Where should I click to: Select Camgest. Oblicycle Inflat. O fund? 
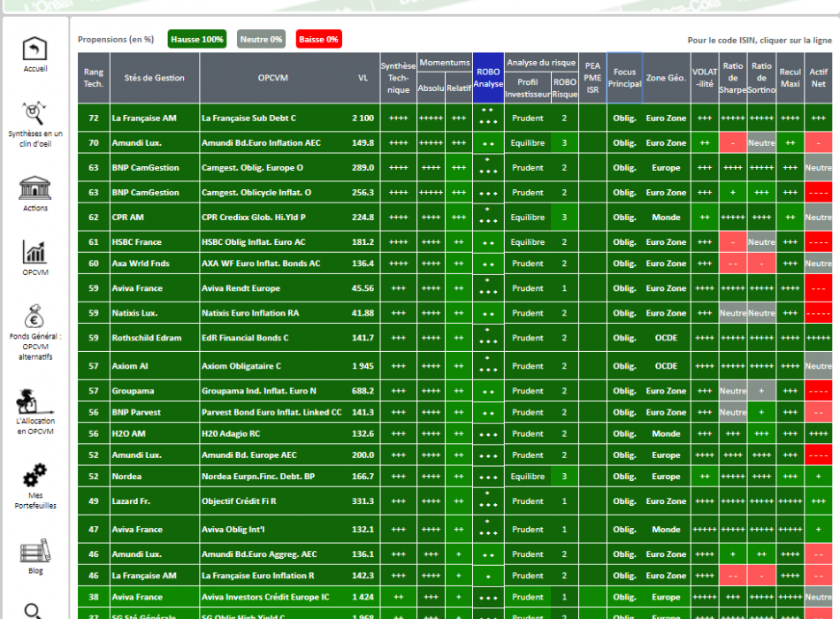click(x=256, y=193)
